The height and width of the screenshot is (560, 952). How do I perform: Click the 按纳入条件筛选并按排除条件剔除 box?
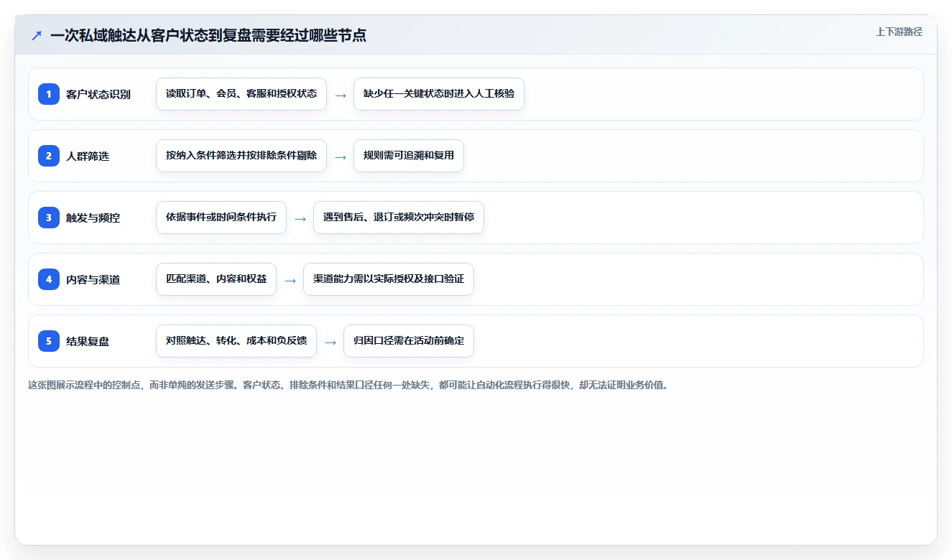[x=241, y=156]
